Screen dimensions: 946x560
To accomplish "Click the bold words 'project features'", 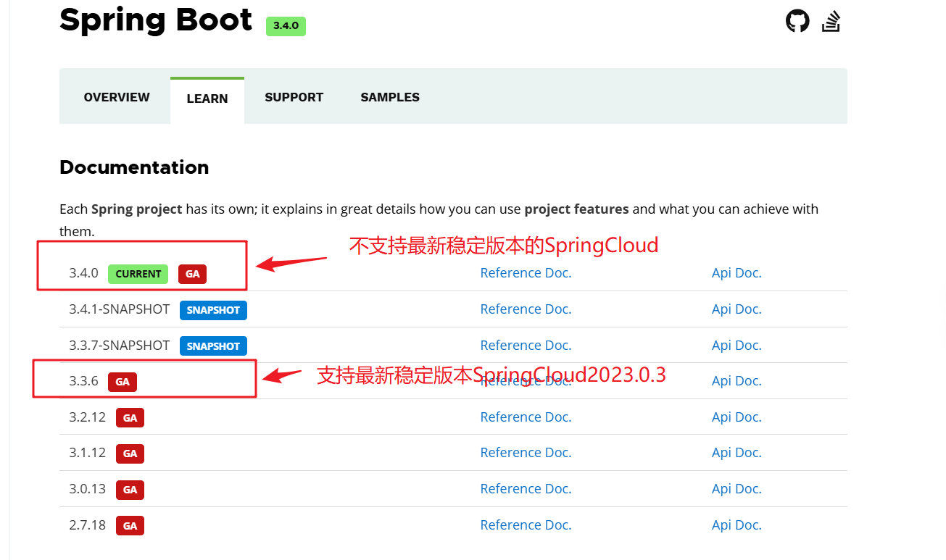I will [x=576, y=209].
